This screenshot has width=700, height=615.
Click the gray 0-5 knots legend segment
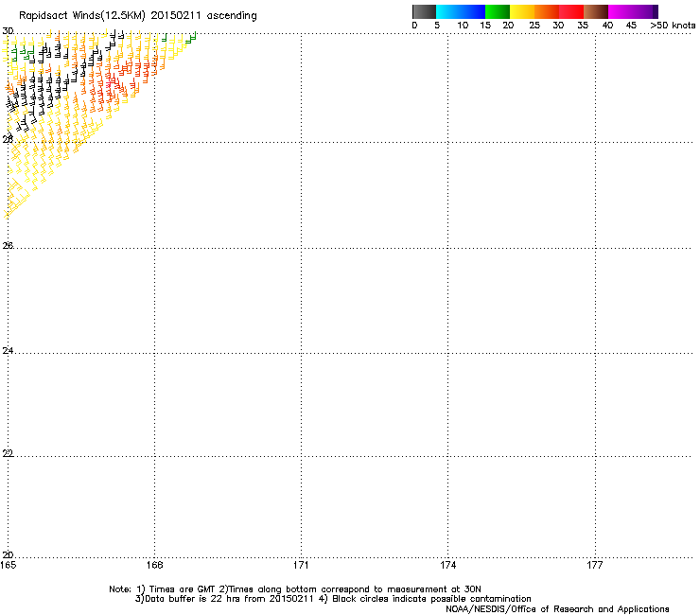tap(424, 11)
